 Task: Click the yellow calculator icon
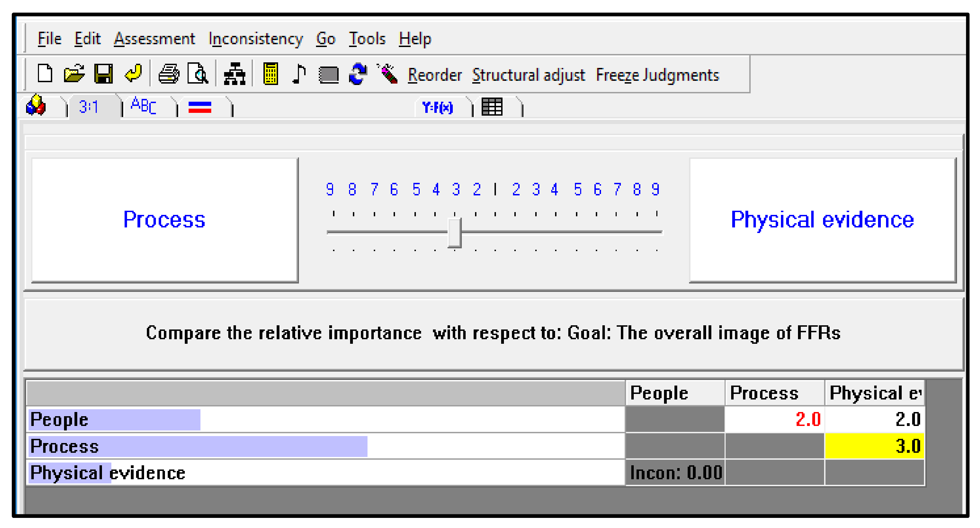click(x=270, y=74)
